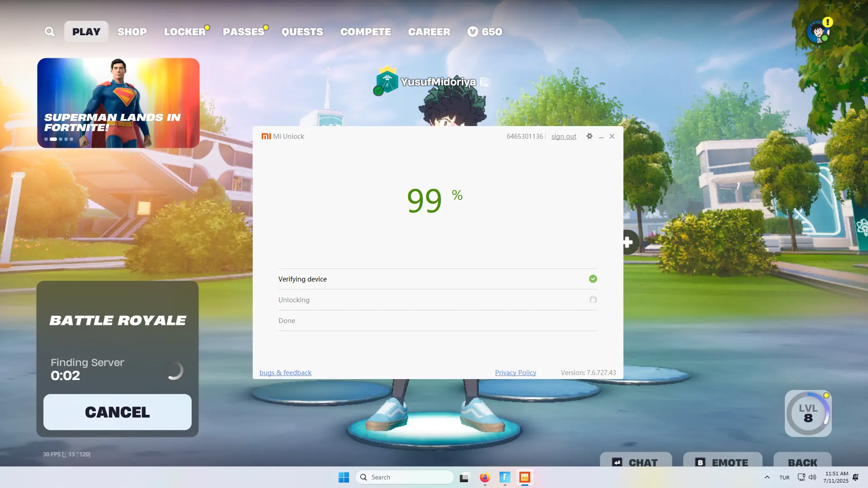Go to the LOCKER tab
This screenshot has width=868, height=488.
click(185, 32)
